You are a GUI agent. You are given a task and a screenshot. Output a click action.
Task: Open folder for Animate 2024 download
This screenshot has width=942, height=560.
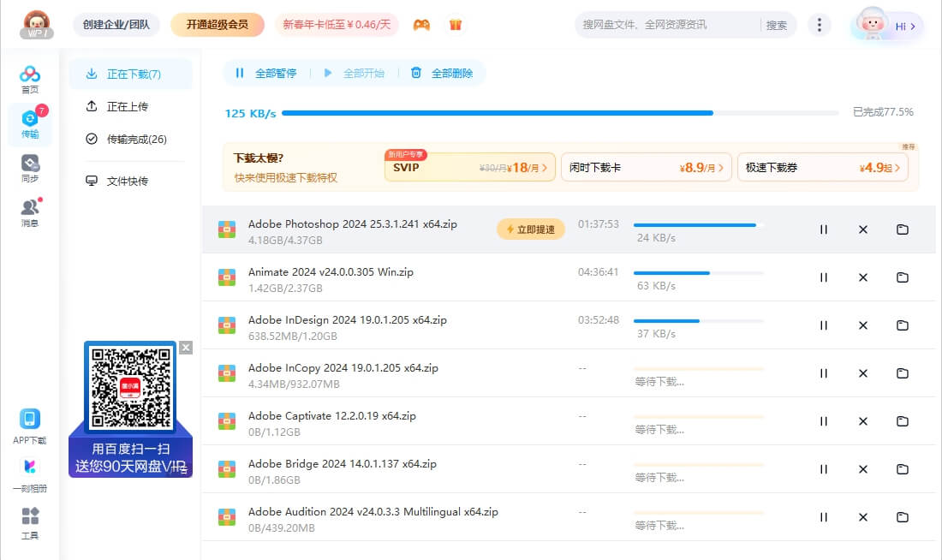coord(903,277)
